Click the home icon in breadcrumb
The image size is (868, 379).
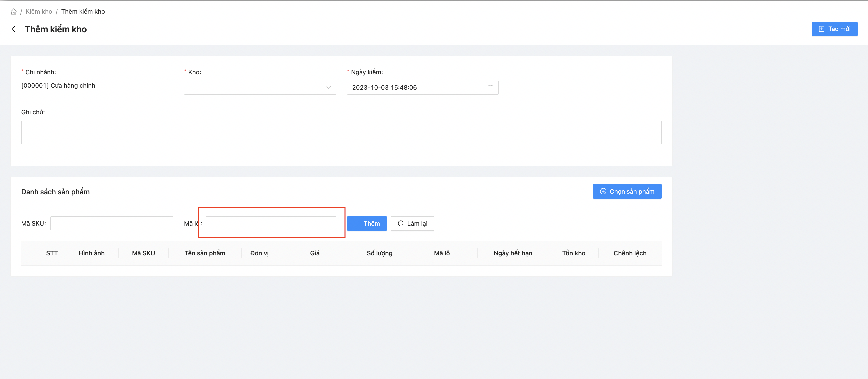pyautogui.click(x=13, y=11)
